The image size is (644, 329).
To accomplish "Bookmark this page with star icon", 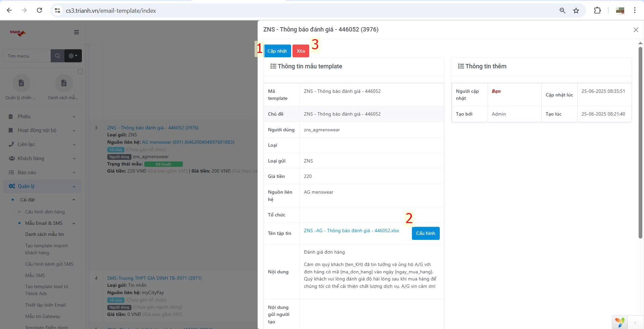I will point(576,10).
